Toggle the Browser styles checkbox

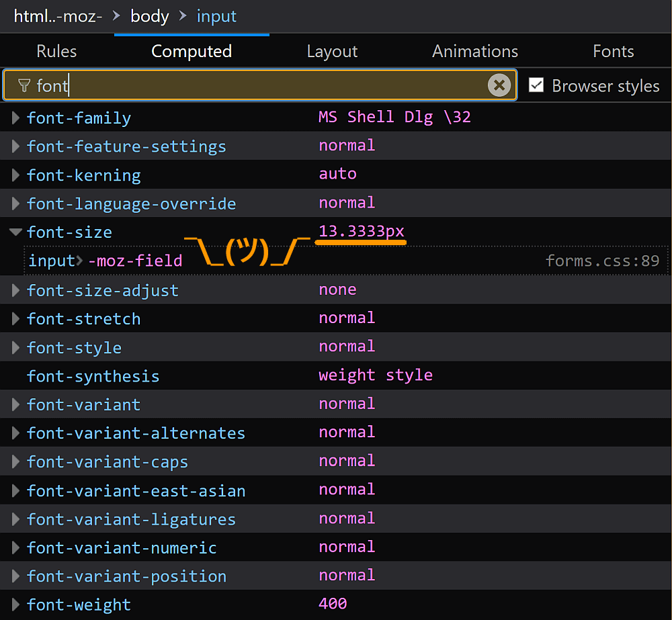click(536, 85)
